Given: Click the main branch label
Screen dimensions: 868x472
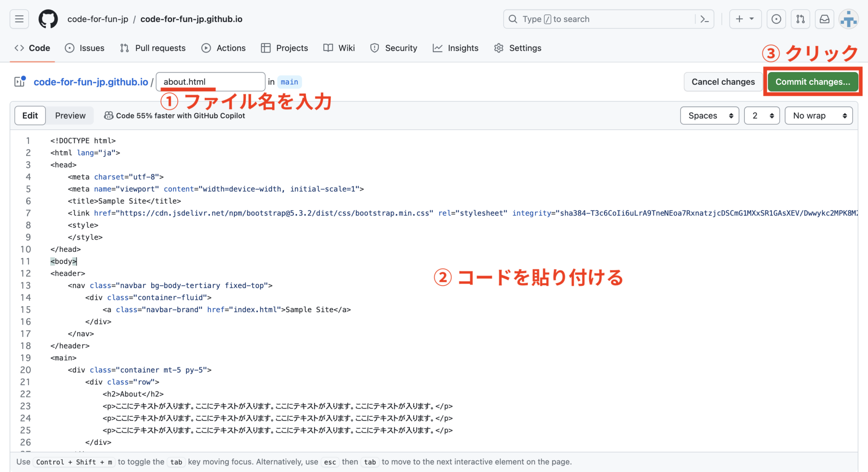Looking at the screenshot, I should [x=289, y=81].
